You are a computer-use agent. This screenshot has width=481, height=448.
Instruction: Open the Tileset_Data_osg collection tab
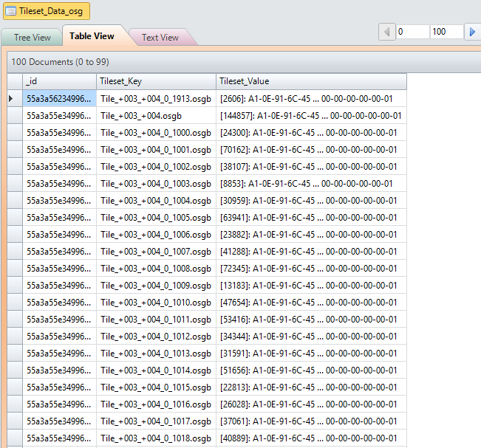pyautogui.click(x=47, y=11)
